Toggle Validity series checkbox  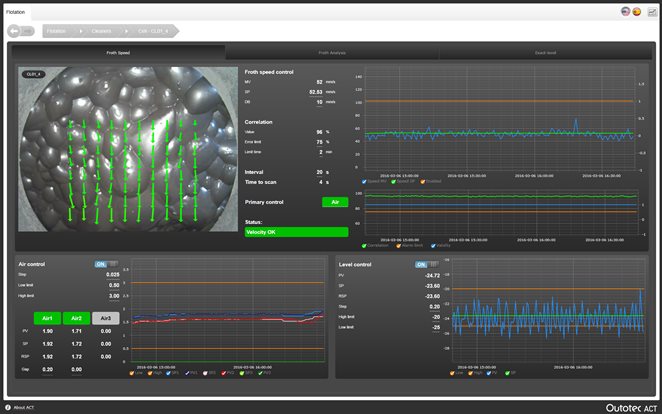coord(433,246)
